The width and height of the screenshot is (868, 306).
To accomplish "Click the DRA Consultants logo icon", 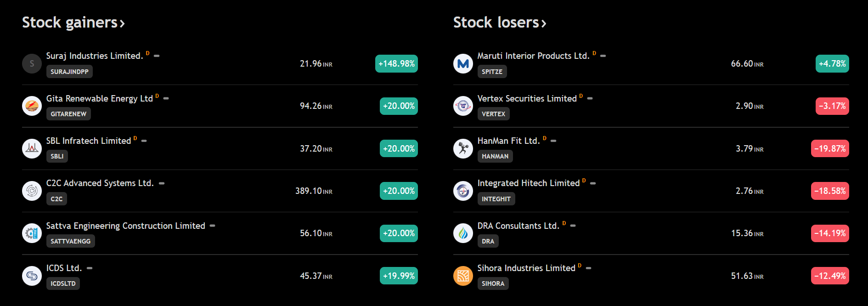I will pos(463,233).
